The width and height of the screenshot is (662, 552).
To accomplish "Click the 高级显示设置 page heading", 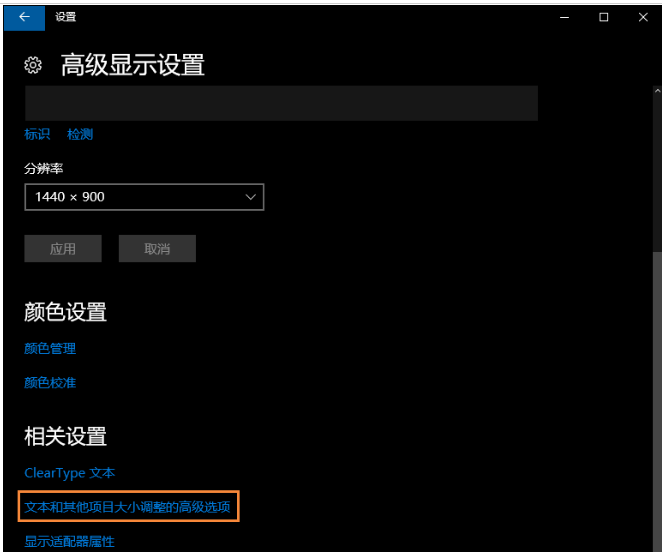I will coord(132,66).
